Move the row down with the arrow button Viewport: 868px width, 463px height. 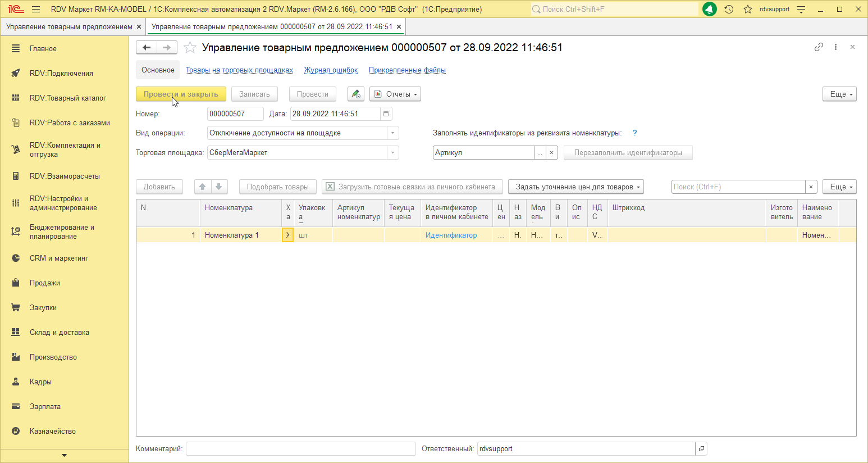(219, 187)
